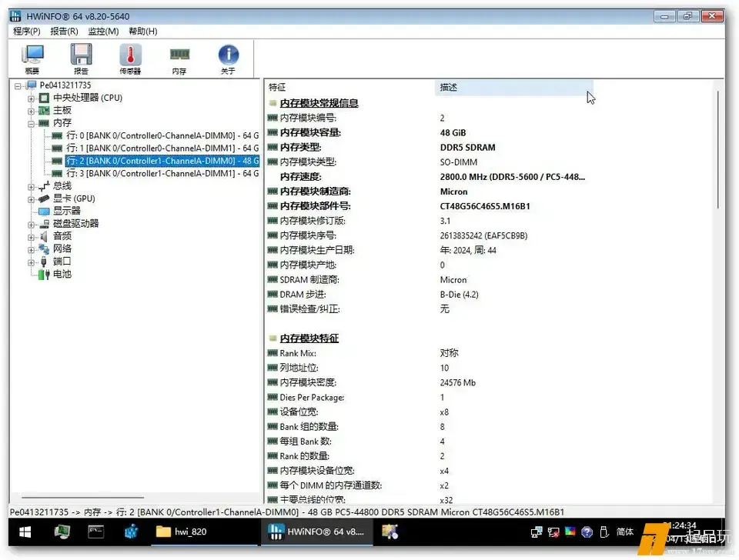
Task: Select memory row 2 Controller1 48 G
Action: pos(162,161)
